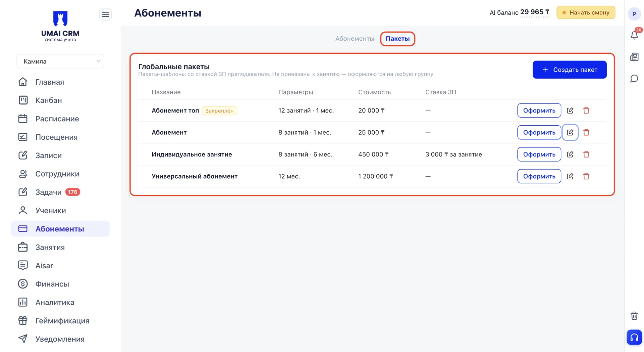Switch to the Абонементы tab
The height and width of the screenshot is (352, 644).
point(355,39)
